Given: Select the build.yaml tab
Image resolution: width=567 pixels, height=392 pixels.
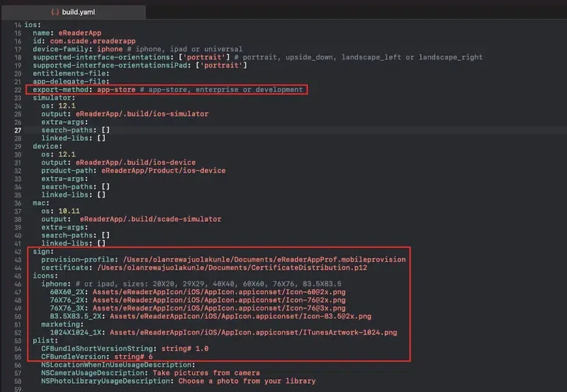Looking at the screenshot, I should (x=74, y=12).
